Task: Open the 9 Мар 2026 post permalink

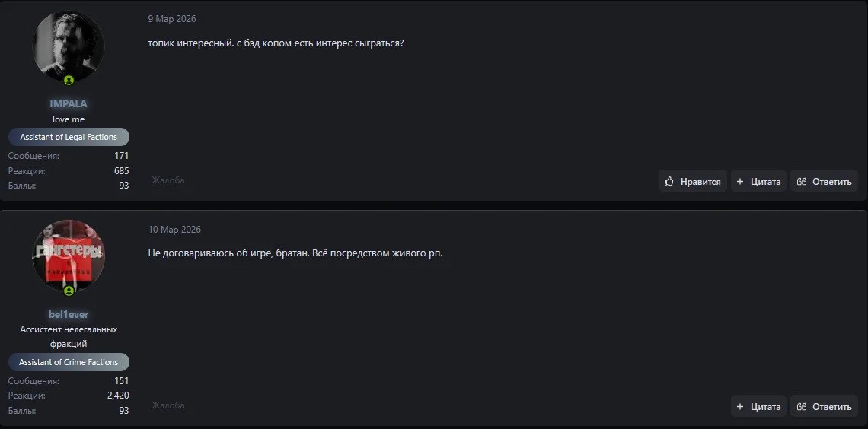Action: (171, 19)
